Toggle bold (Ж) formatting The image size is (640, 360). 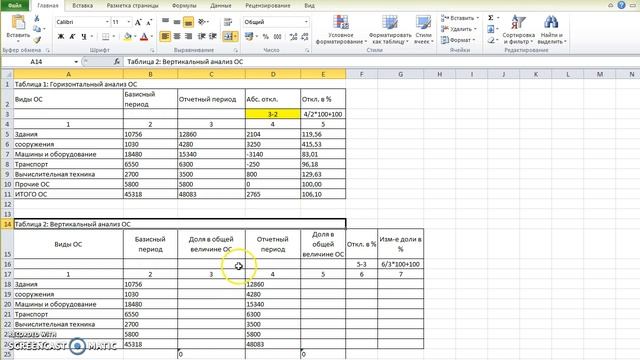pyautogui.click(x=61, y=37)
